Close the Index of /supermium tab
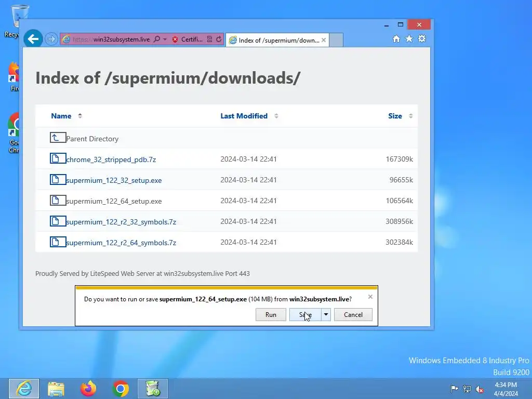532x399 pixels. pyautogui.click(x=324, y=40)
